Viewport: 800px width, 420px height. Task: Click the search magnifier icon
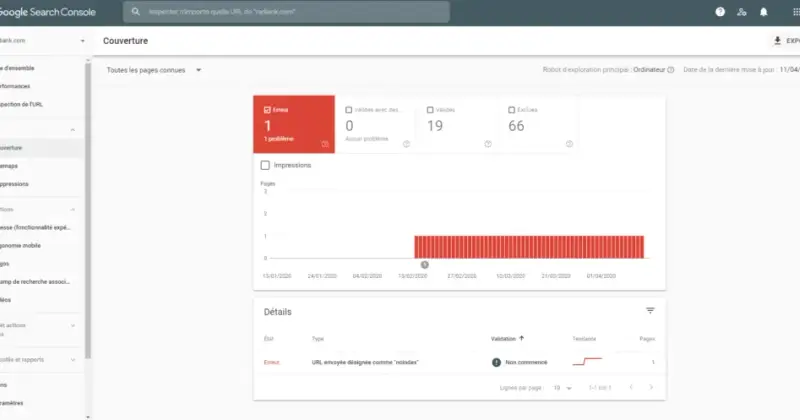point(135,11)
